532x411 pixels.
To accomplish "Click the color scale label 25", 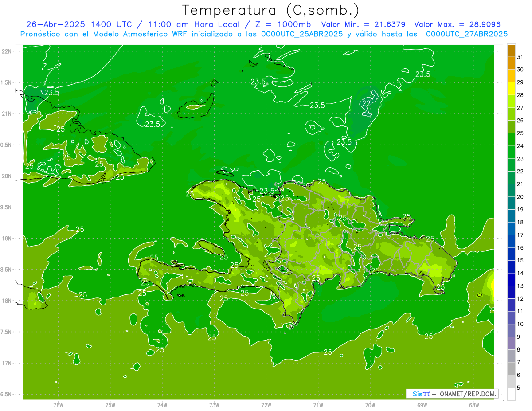I will (x=520, y=133).
